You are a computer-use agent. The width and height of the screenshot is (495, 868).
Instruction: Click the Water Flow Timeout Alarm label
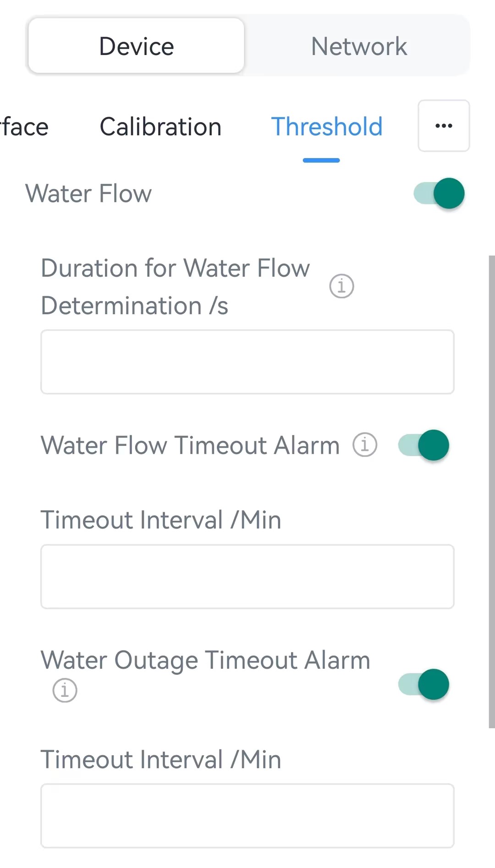point(190,445)
